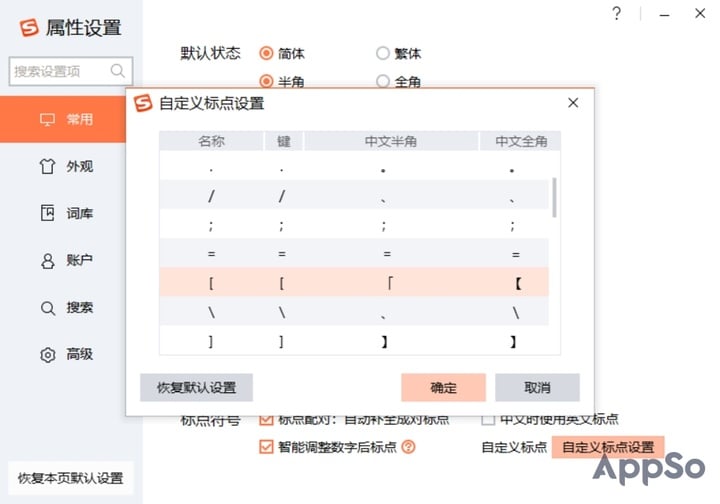Enable 中文时使用英文标点 checkbox
The height and width of the screenshot is (504, 720).
[489, 419]
